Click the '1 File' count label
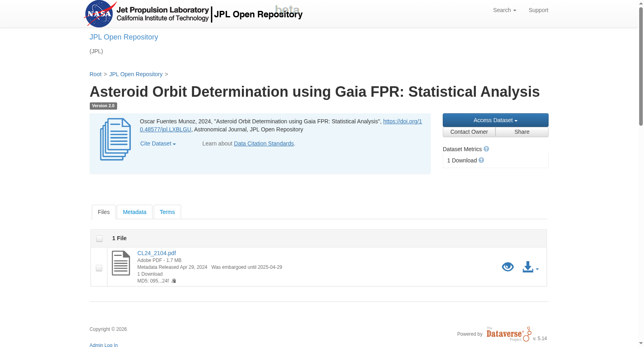The image size is (644, 347). tap(119, 238)
